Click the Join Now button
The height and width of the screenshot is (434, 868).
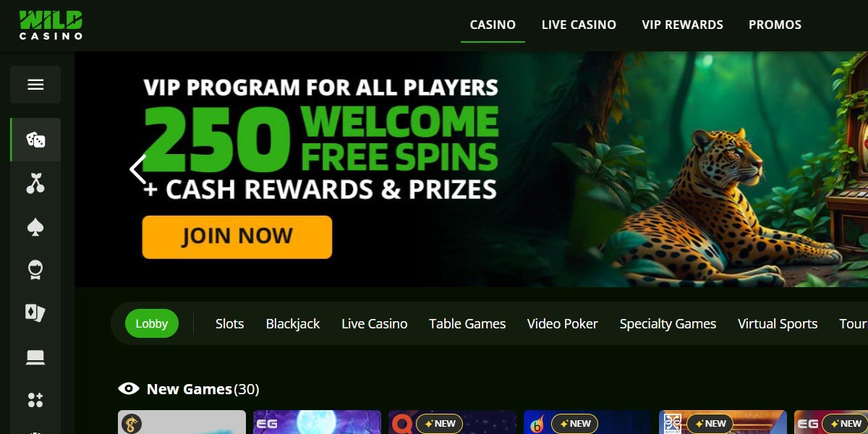[237, 237]
